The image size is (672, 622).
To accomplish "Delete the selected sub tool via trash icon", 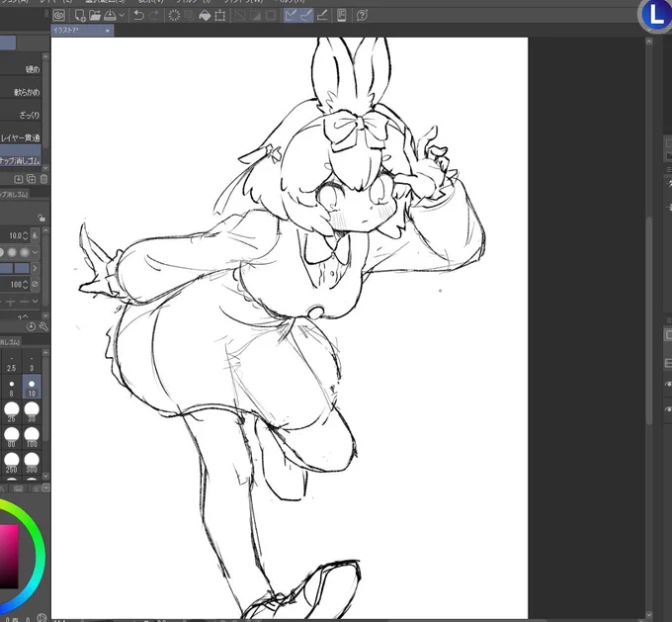I will pos(43,179).
